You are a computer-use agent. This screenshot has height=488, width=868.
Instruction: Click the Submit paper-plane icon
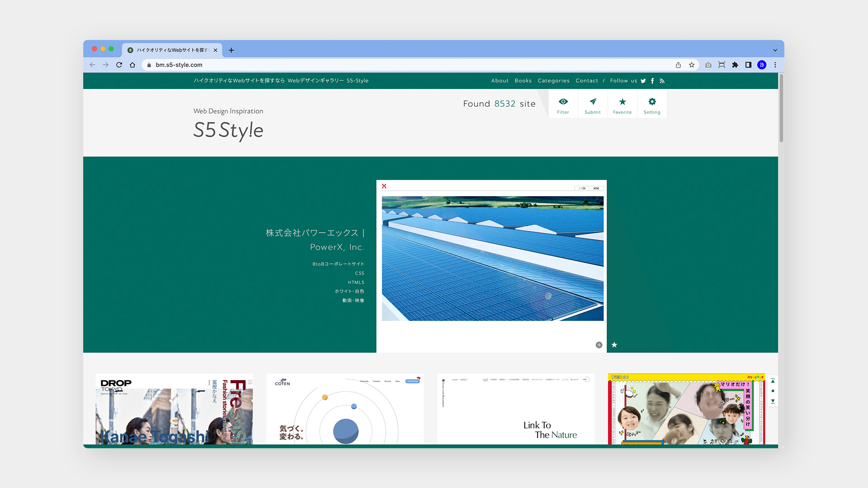pos(593,104)
